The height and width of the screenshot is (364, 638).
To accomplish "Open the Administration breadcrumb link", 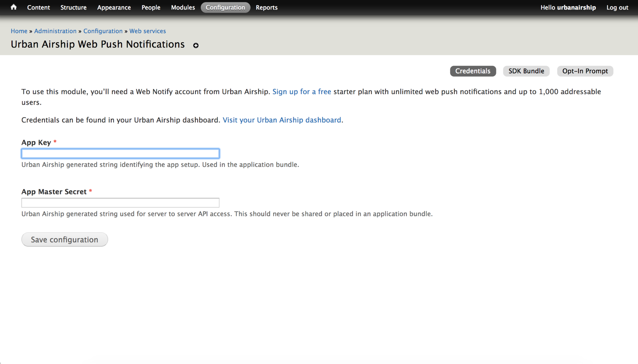I will [x=55, y=31].
